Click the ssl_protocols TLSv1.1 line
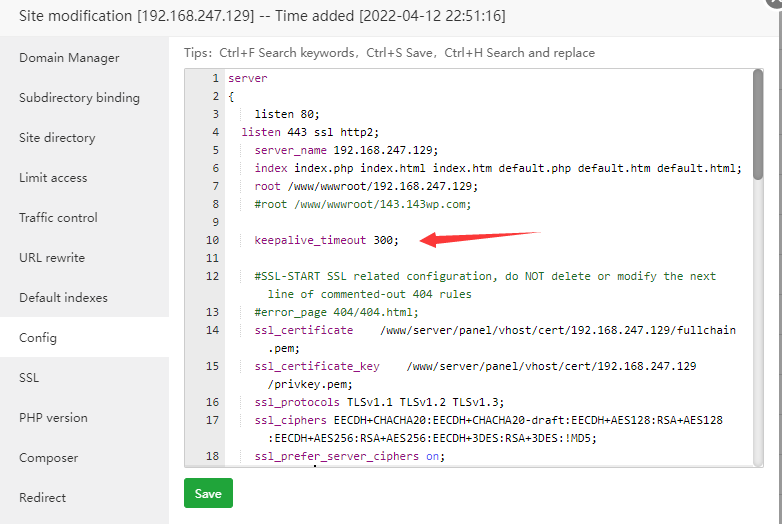Viewport: 782px width, 524px height. pyautogui.click(x=379, y=402)
